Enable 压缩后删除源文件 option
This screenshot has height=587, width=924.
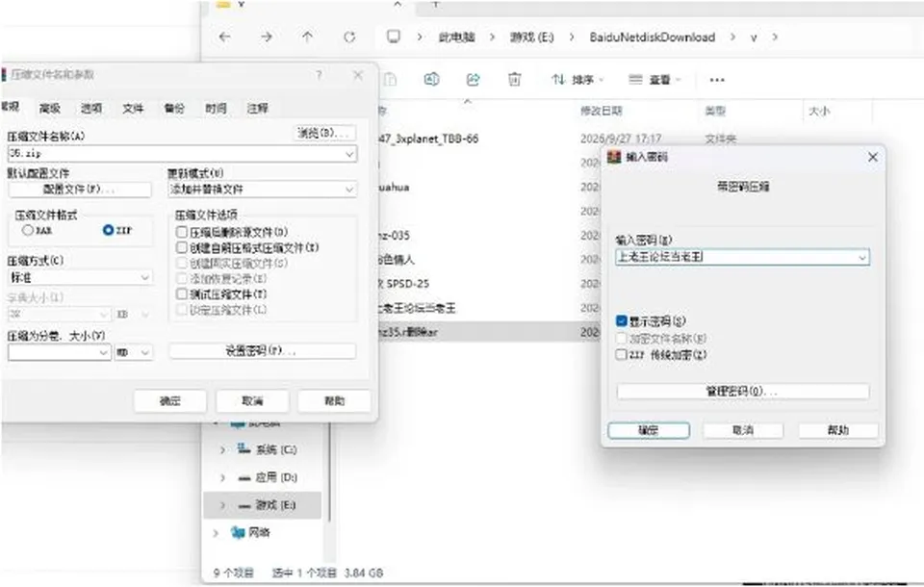182,232
